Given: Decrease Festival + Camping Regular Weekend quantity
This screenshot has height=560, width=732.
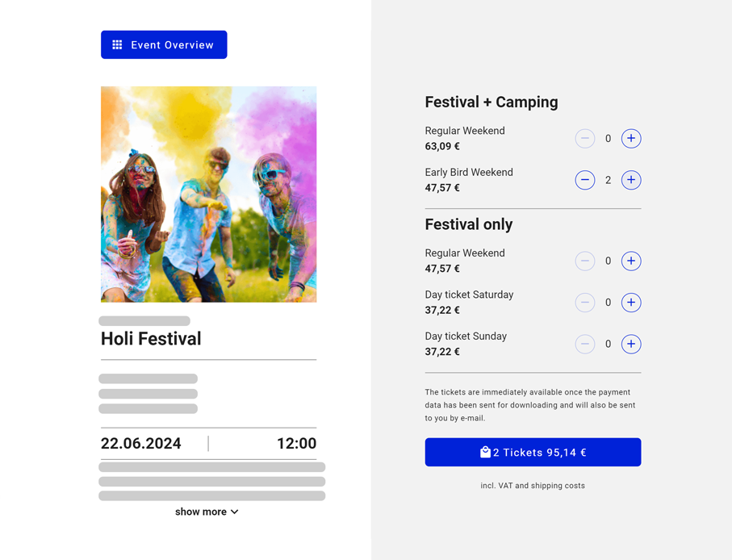Looking at the screenshot, I should coord(585,139).
